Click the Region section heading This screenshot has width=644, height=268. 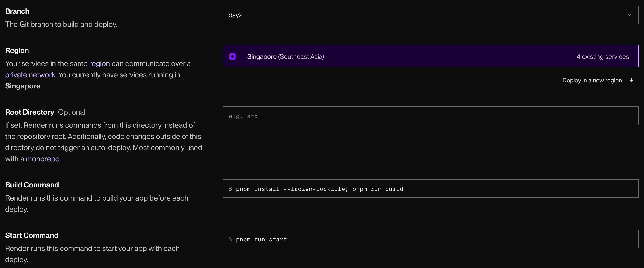click(17, 51)
